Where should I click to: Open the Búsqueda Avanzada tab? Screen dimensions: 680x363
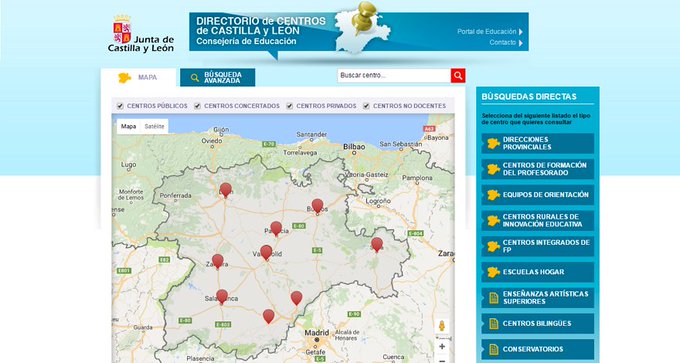[x=218, y=78]
